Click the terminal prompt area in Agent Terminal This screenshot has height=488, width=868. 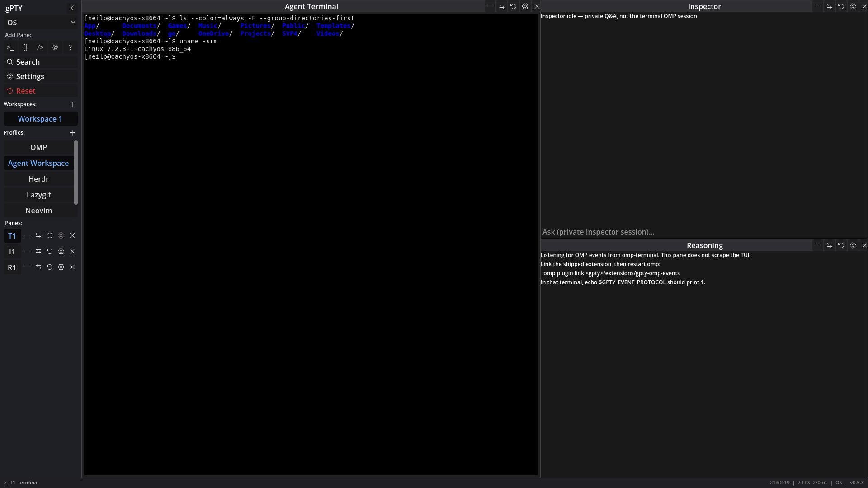click(130, 57)
